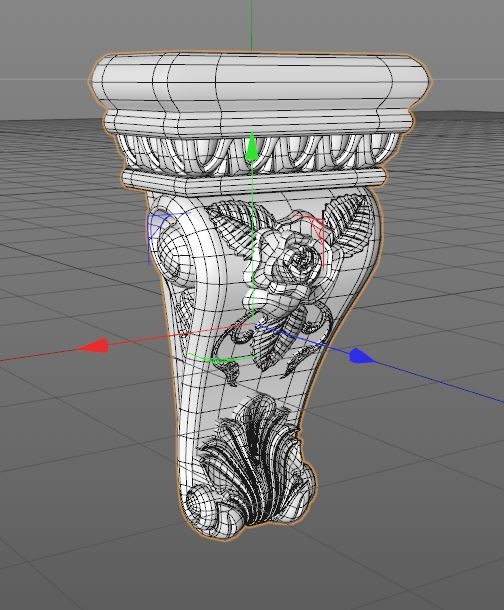Grab the blue Z-axis arrowhead handle
This screenshot has height=610, width=504.
pyautogui.click(x=361, y=356)
